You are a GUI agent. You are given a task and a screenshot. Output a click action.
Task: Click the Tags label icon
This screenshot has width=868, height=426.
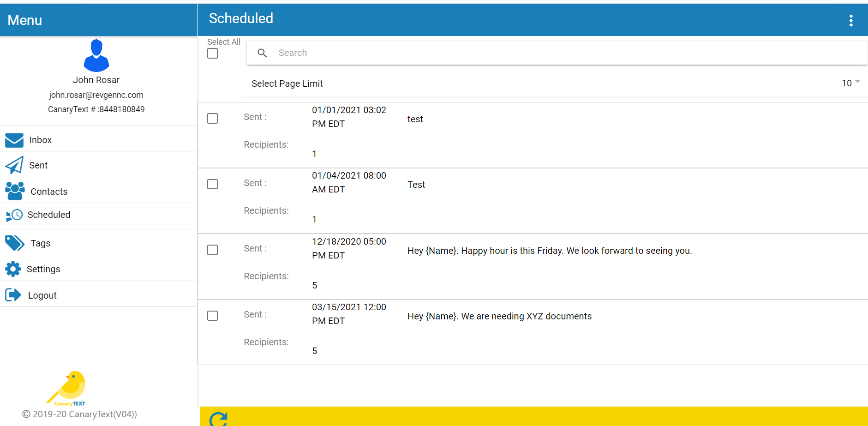tap(15, 243)
